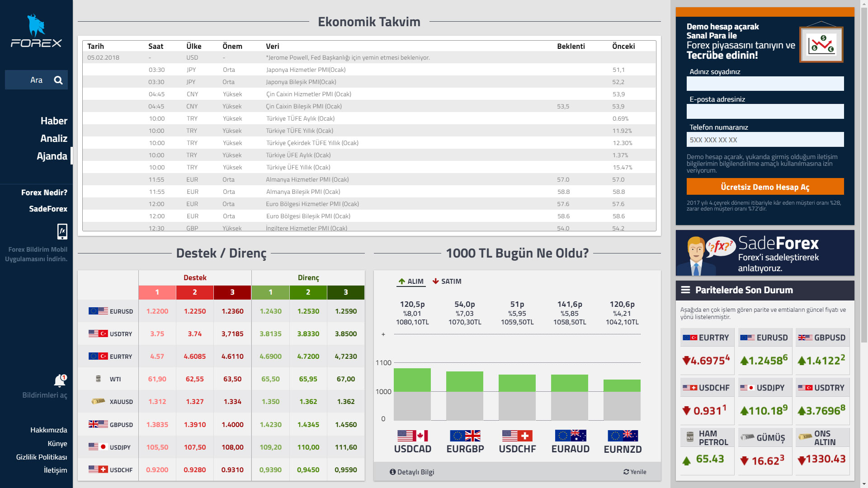This screenshot has width=868, height=488.
Task: Open the Forex mobile app phone icon
Action: [62, 231]
